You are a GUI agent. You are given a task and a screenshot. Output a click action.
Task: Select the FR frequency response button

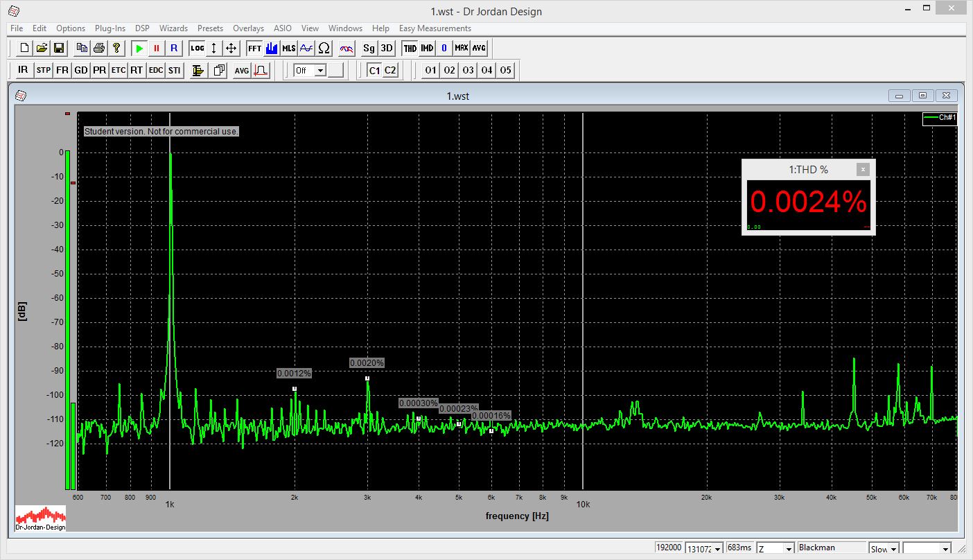tap(62, 70)
